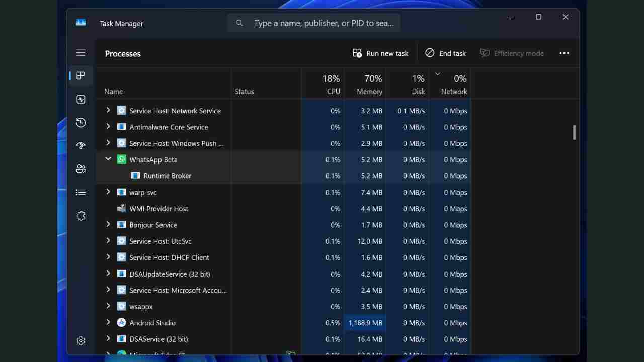This screenshot has height=362, width=644.
Task: Click the Run new task button
Action: (380, 53)
